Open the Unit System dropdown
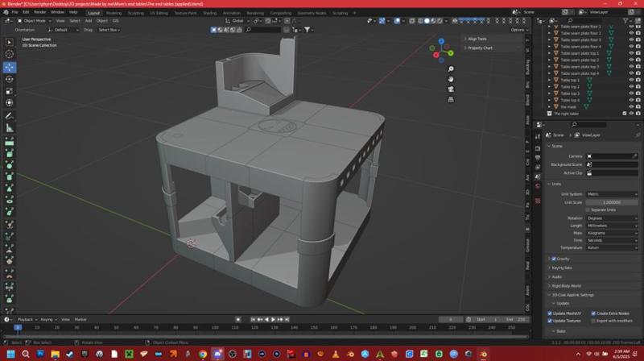 click(612, 194)
